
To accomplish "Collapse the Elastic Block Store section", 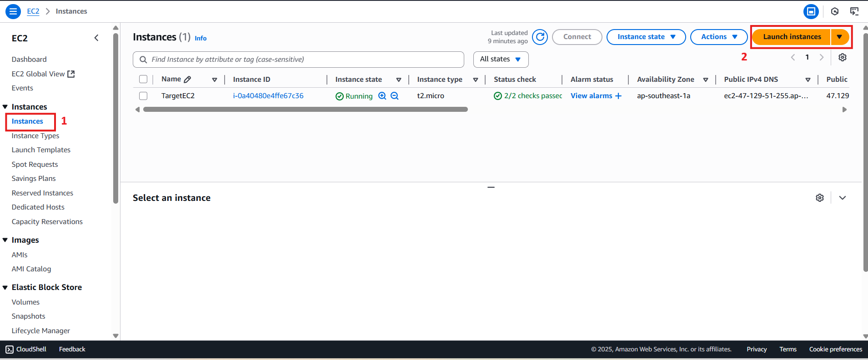I will coord(5,287).
